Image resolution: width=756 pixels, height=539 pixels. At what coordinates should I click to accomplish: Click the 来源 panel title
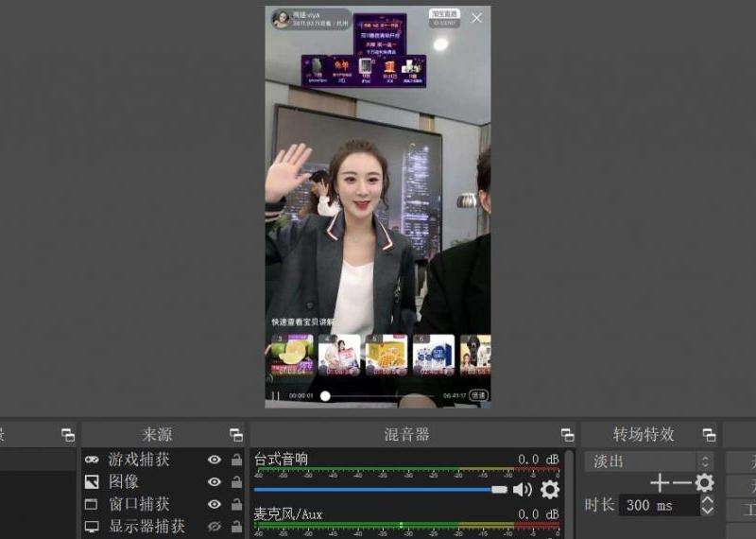pos(157,435)
